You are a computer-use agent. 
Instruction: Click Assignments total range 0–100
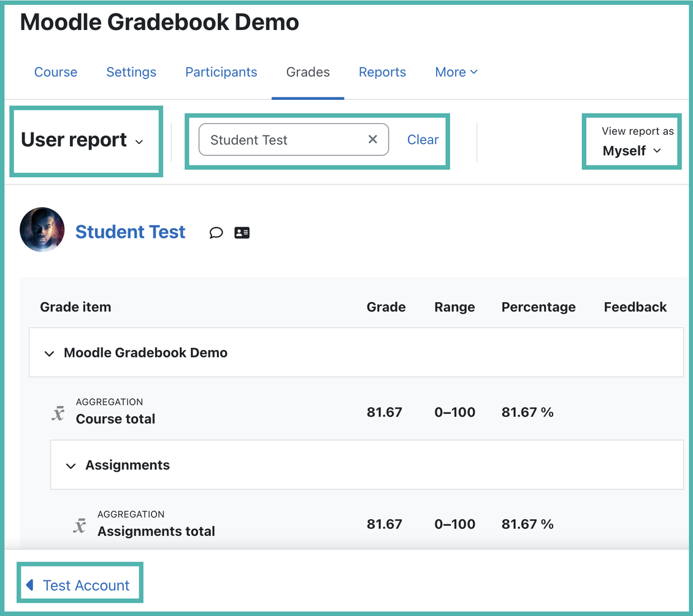pyautogui.click(x=455, y=524)
